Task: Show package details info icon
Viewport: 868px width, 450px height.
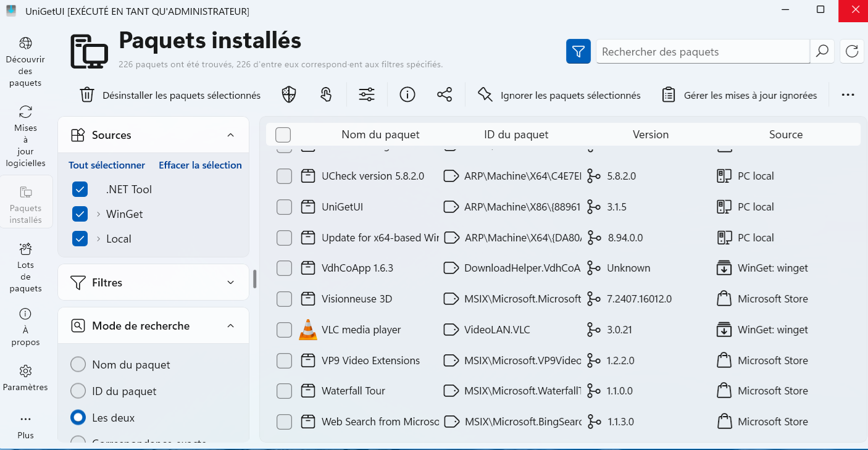Action: pyautogui.click(x=407, y=94)
